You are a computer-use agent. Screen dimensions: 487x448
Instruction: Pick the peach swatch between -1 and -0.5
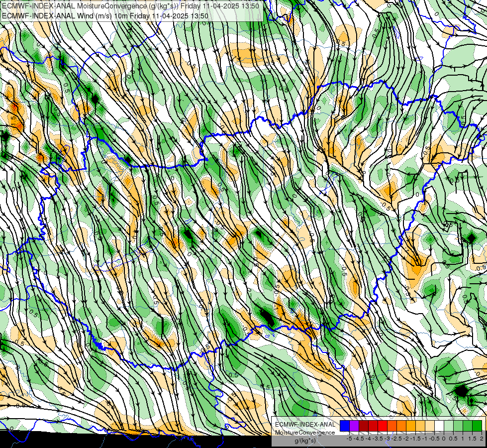click(x=430, y=426)
